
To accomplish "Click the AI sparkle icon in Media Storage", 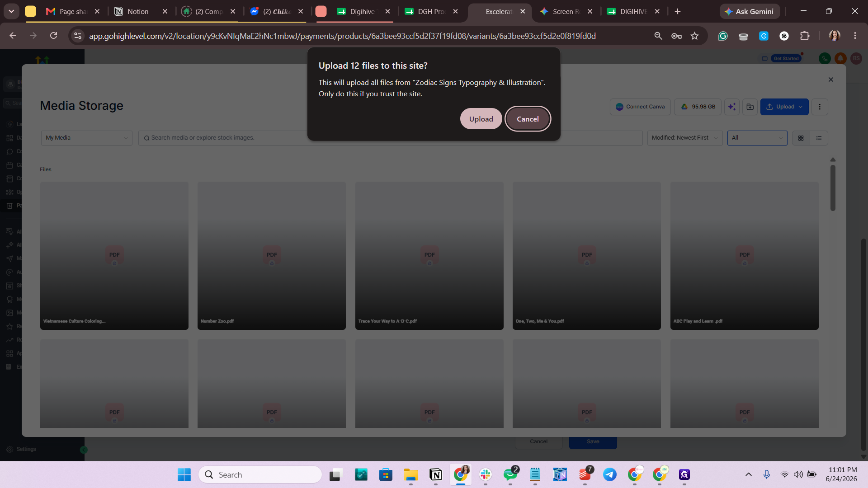I will [732, 107].
